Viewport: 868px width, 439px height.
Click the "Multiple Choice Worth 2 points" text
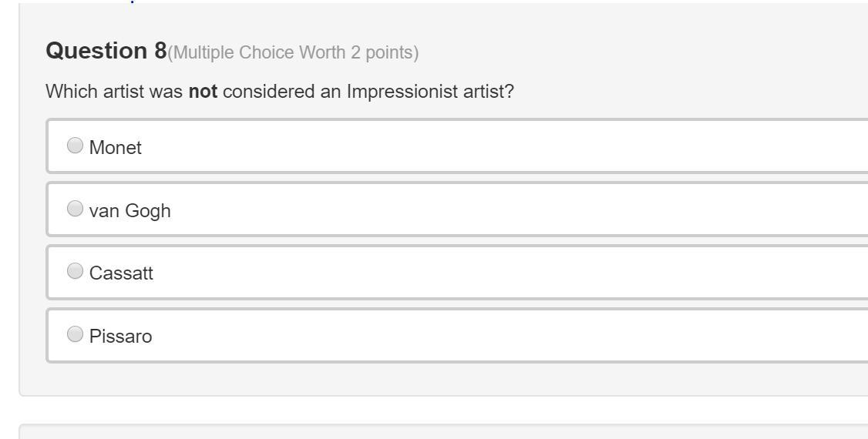pyautogui.click(x=293, y=53)
